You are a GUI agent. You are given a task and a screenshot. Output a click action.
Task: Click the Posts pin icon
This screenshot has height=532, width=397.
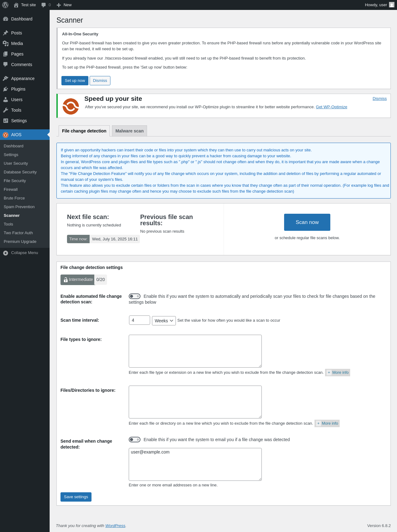click(x=6, y=33)
